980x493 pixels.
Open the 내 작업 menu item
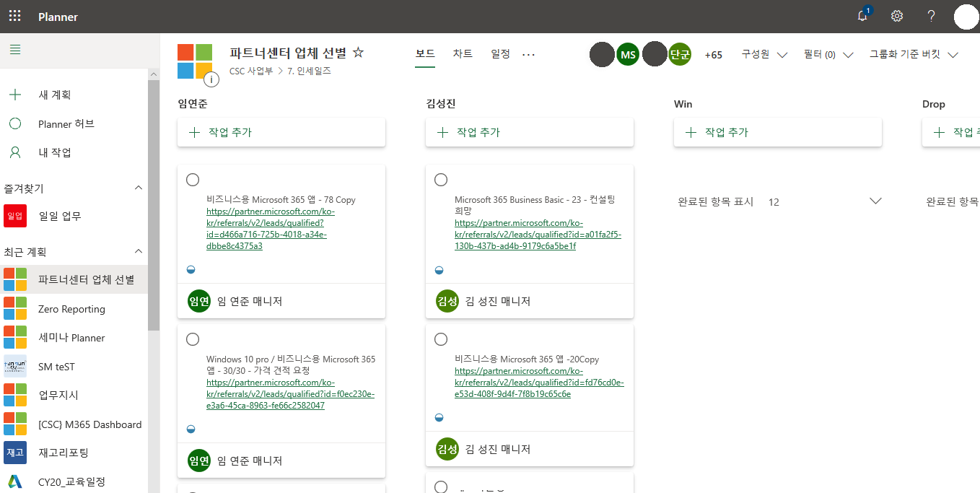[x=74, y=152]
